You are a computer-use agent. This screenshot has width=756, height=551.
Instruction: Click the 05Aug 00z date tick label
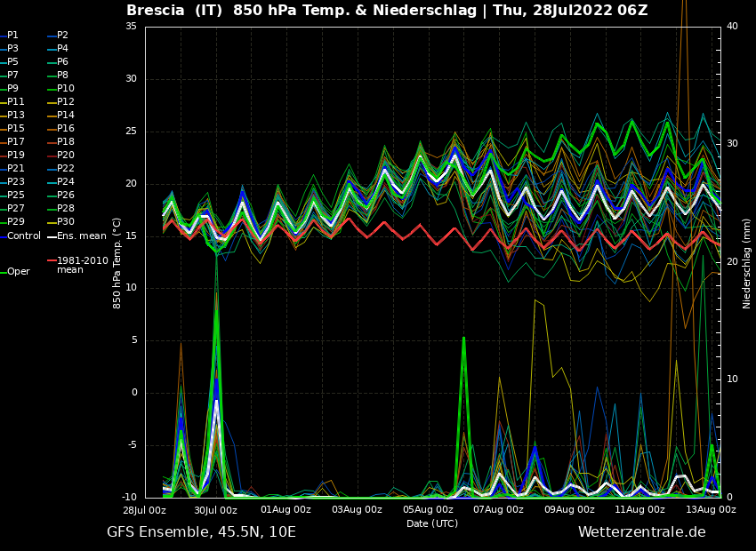point(428,510)
